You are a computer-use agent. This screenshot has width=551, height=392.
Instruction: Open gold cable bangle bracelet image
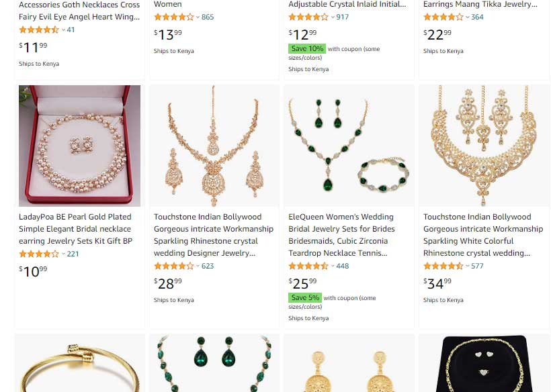(80, 363)
